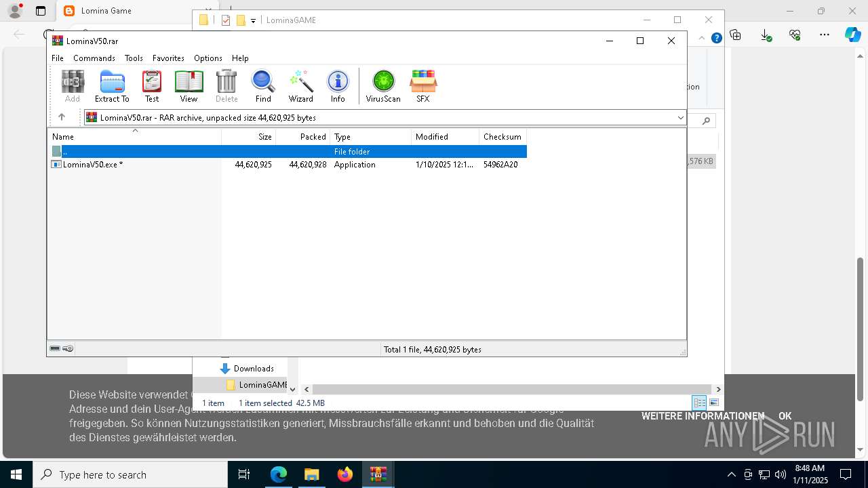Show archive Info

point(338,86)
